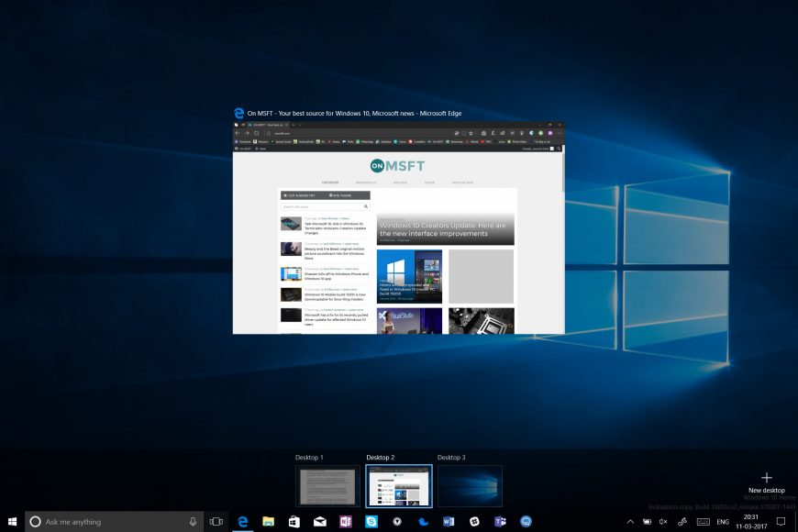Open Microsoft Teams from the taskbar
Viewport: 798px width, 532px height.
pos(501,521)
